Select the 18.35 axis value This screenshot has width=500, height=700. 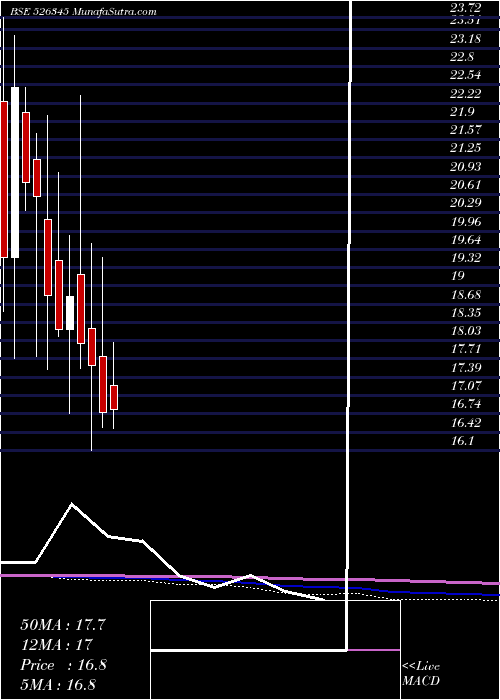pos(466,312)
